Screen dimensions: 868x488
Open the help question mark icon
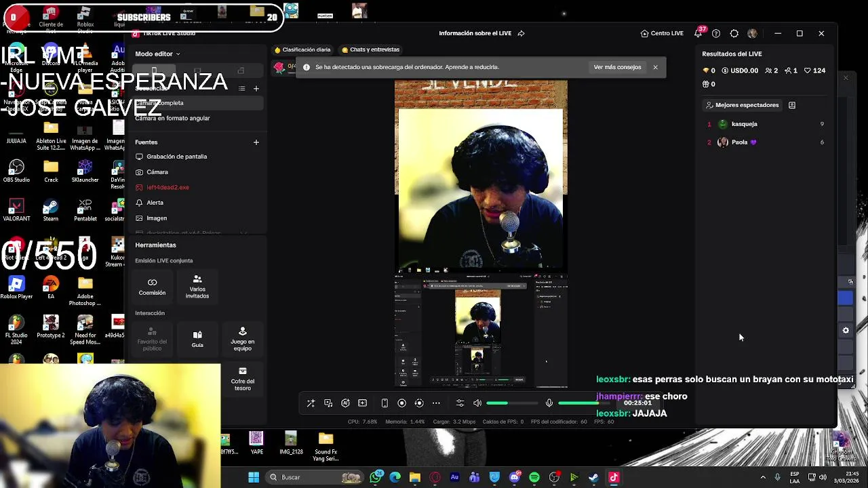tap(716, 33)
